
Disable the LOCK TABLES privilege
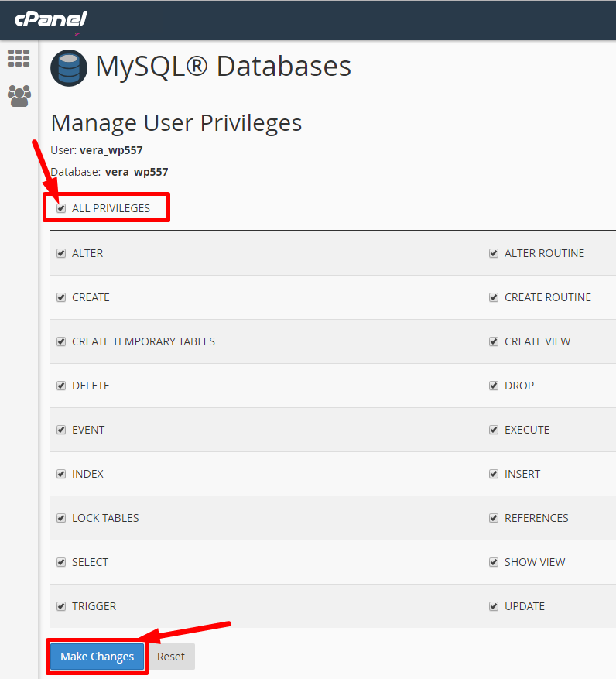61,518
